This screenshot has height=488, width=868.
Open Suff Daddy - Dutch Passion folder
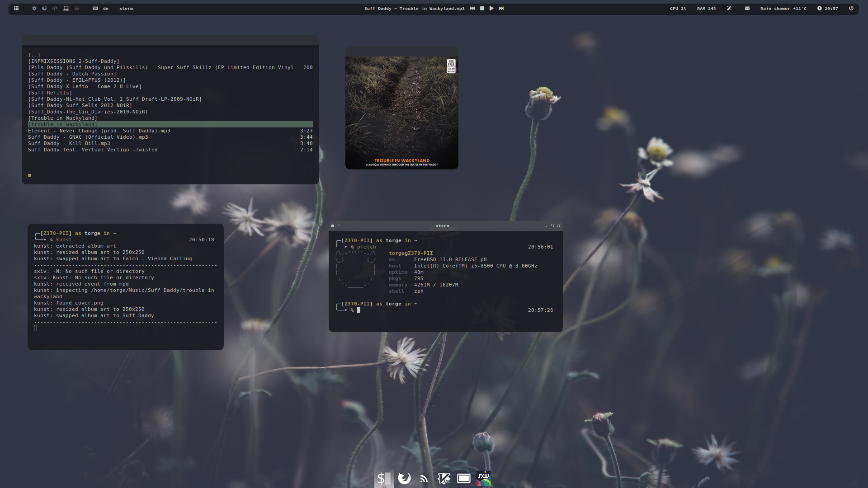(72, 74)
